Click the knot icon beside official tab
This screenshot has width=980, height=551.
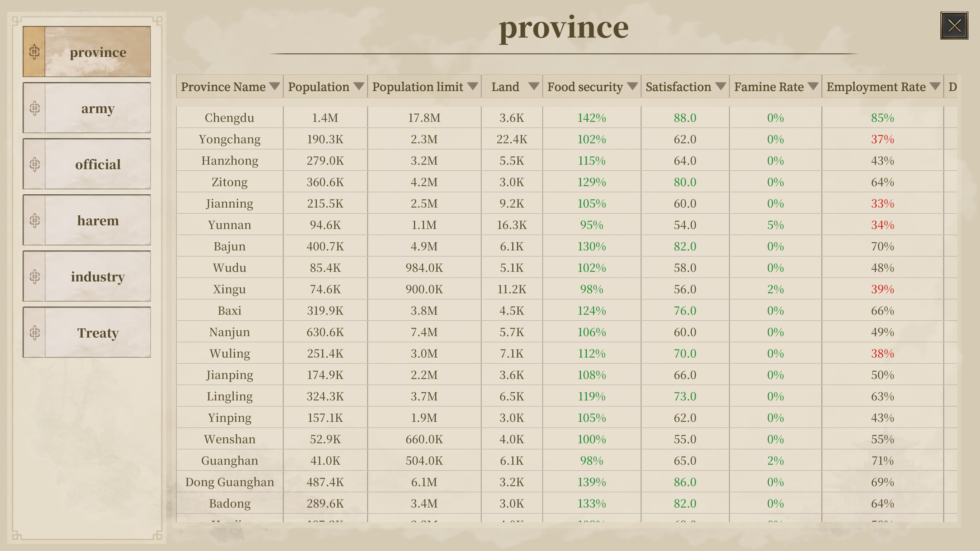click(x=34, y=164)
